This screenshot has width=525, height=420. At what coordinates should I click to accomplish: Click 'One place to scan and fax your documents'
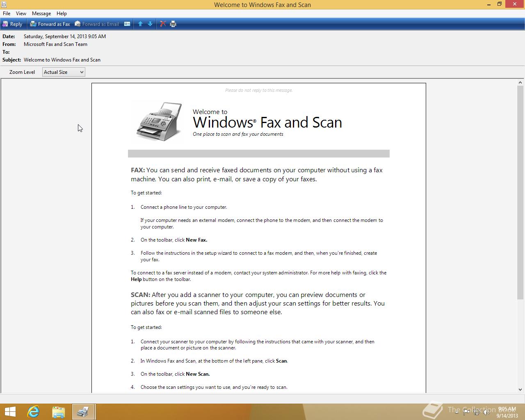click(238, 134)
